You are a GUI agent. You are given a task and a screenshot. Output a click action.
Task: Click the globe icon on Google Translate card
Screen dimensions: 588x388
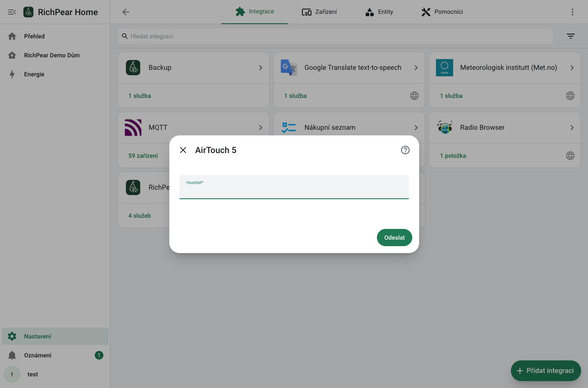click(x=414, y=96)
